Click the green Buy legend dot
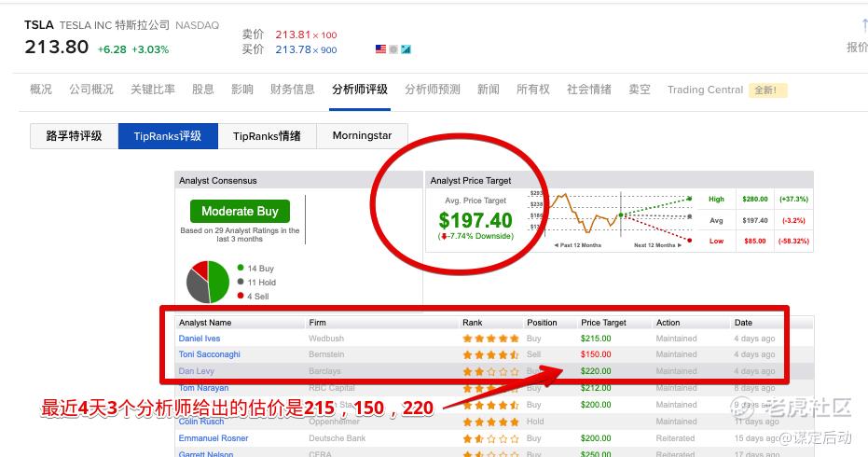This screenshot has height=457, width=868. click(x=241, y=268)
